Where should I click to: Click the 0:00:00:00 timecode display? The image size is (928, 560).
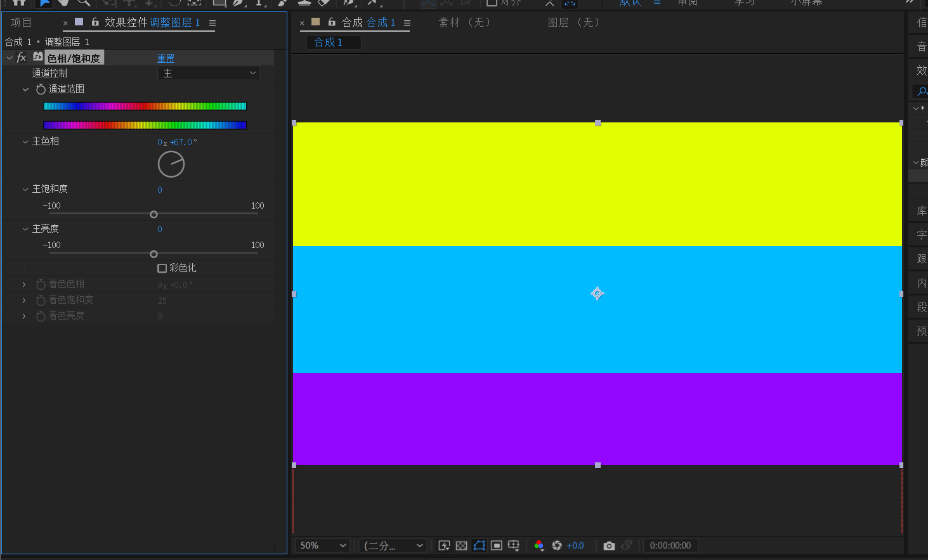pos(670,545)
